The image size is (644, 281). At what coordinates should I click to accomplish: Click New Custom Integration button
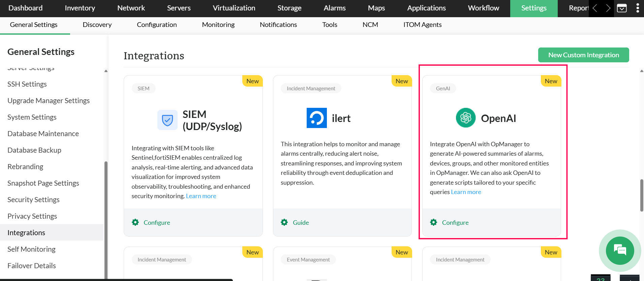tap(583, 55)
